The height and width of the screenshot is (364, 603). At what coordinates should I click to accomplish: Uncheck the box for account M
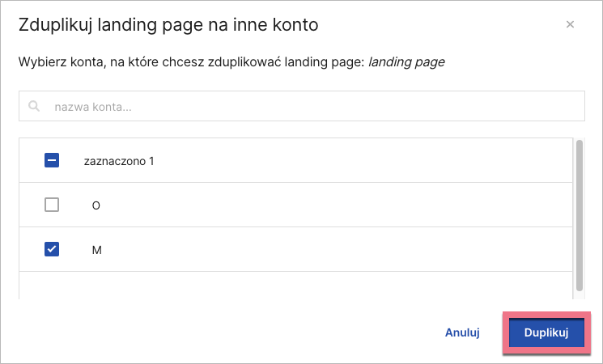coord(52,250)
